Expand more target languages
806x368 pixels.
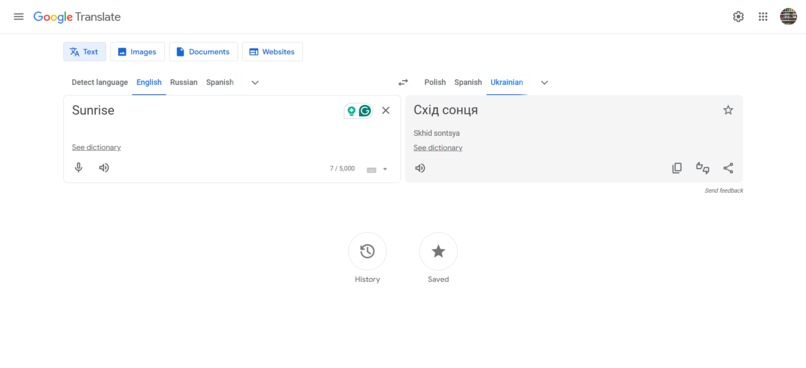(544, 83)
